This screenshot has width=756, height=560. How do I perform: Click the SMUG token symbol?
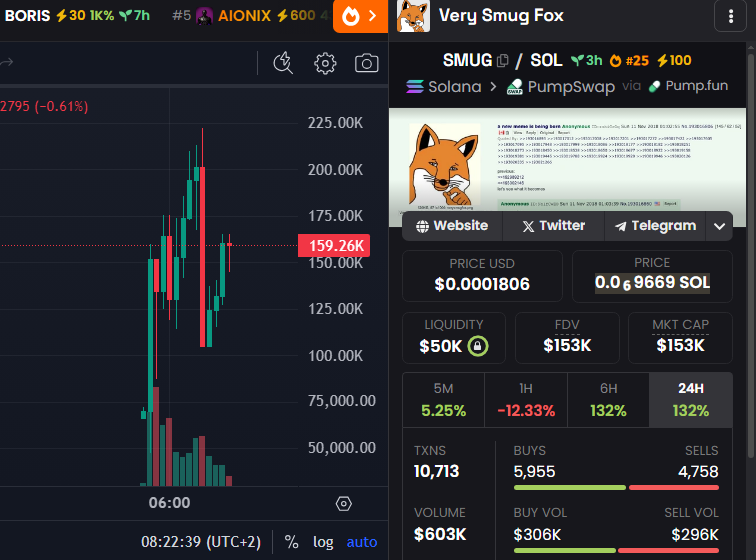click(467, 60)
